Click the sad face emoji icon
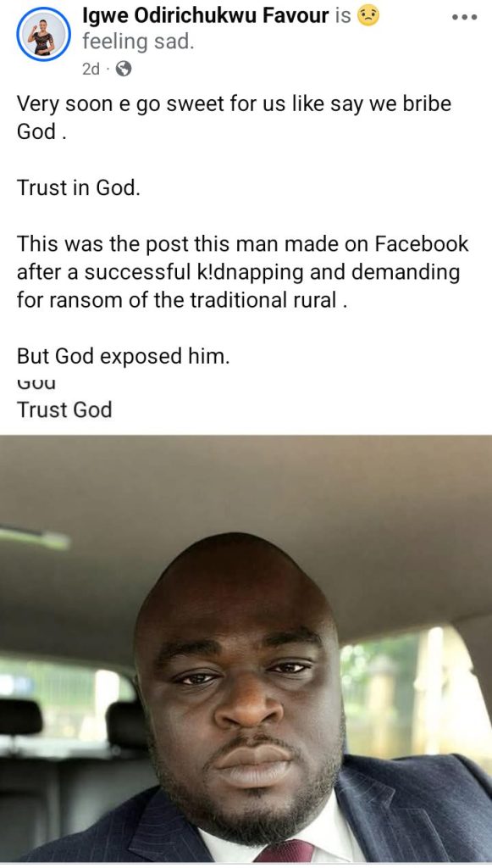The width and height of the screenshot is (492, 868). (368, 16)
